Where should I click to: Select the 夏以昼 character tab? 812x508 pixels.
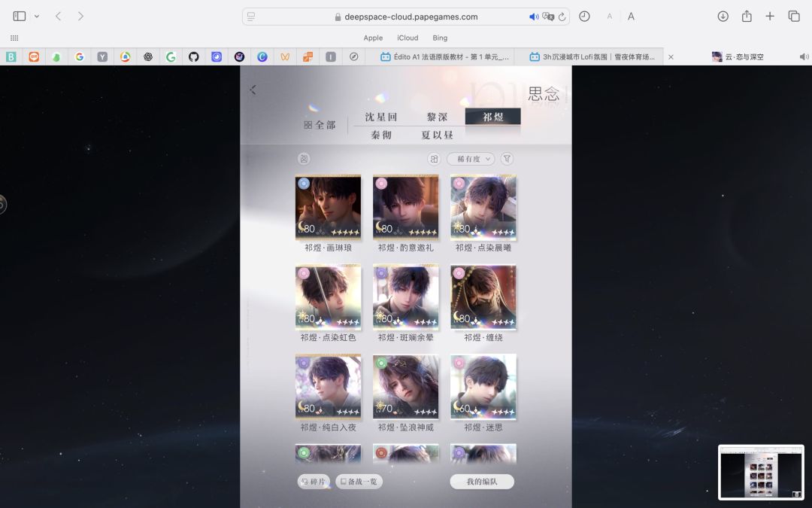[437, 135]
